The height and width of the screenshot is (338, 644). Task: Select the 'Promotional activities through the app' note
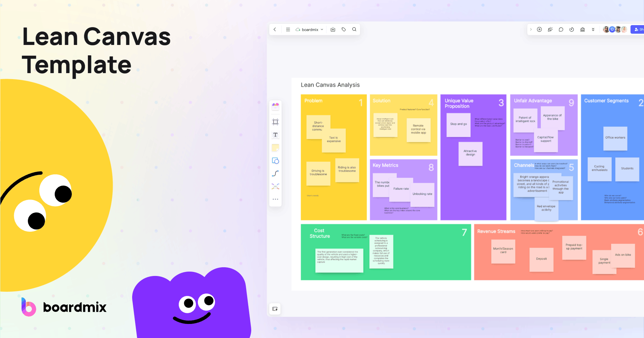coord(561,188)
